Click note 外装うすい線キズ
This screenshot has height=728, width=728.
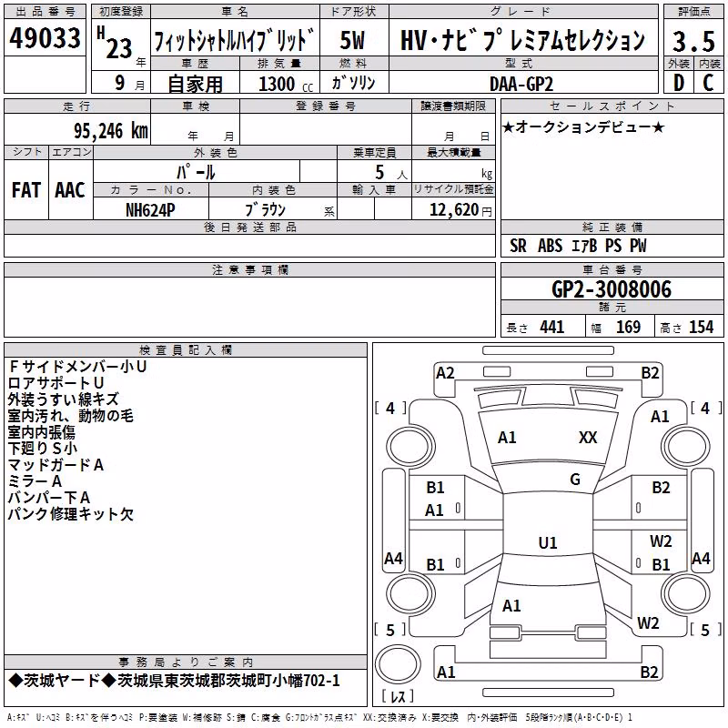click(64, 399)
